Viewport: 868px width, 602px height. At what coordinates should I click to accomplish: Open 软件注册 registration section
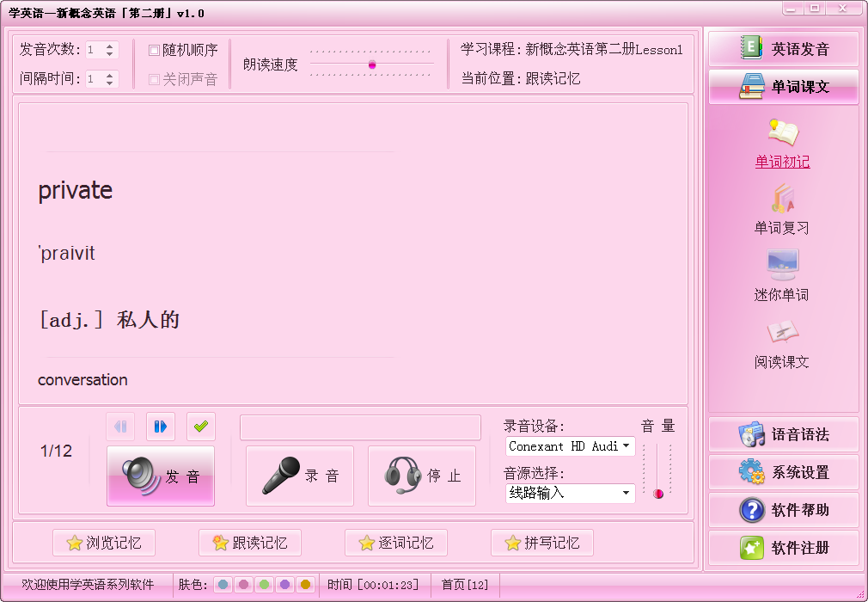click(783, 548)
